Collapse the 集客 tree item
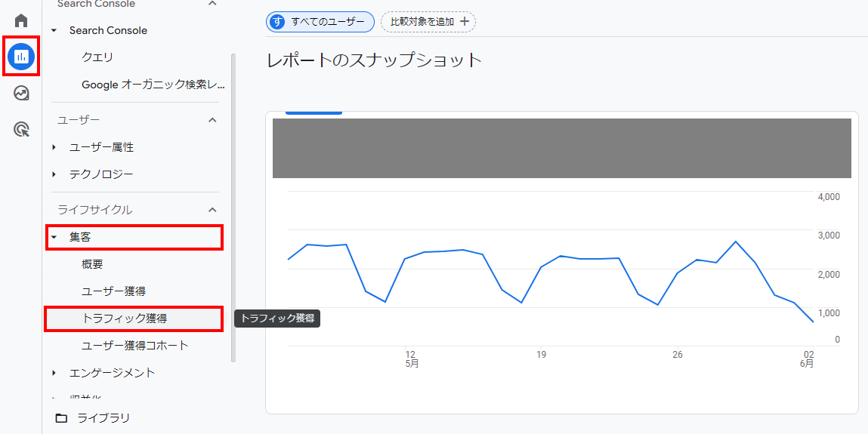This screenshot has height=434, width=868. click(x=54, y=237)
